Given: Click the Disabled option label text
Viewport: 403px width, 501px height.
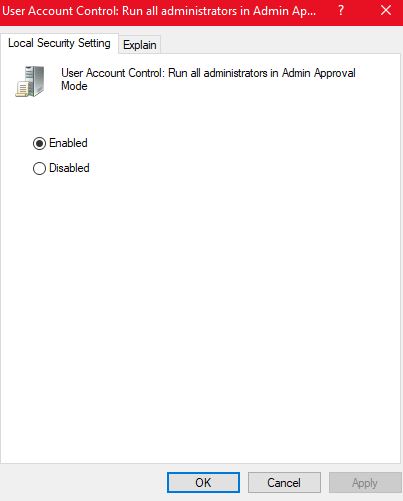Looking at the screenshot, I should 69,168.
